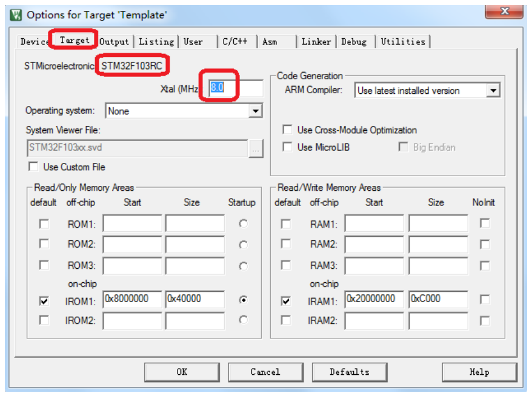
Task: Select ROM2 as Startup
Action: 243,245
